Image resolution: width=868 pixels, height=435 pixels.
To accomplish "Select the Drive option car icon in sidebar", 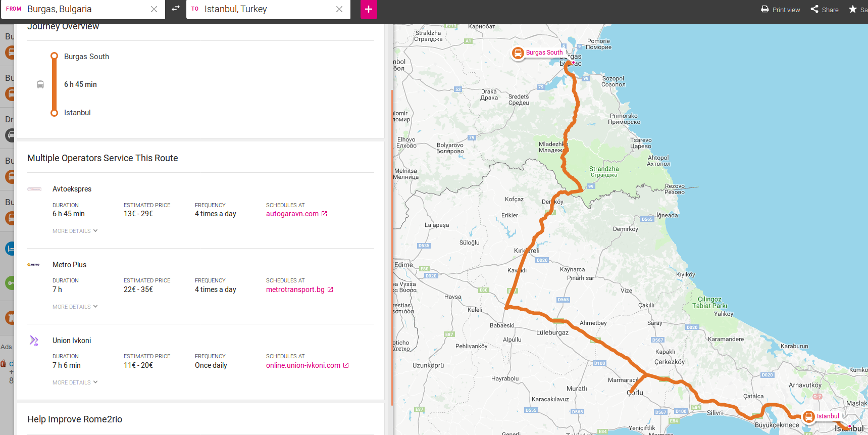I will coord(10,135).
